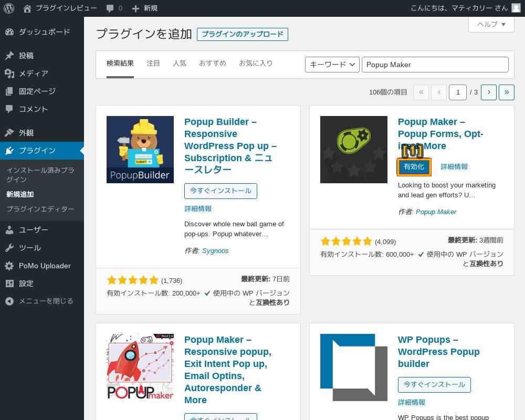Screen dimensions: 525x420
Task: Select the 新規追加 submenu item
Action: pyautogui.click(x=20, y=194)
